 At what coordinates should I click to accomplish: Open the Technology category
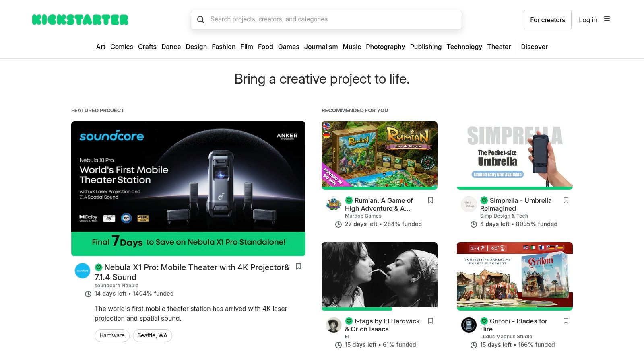pos(464,47)
